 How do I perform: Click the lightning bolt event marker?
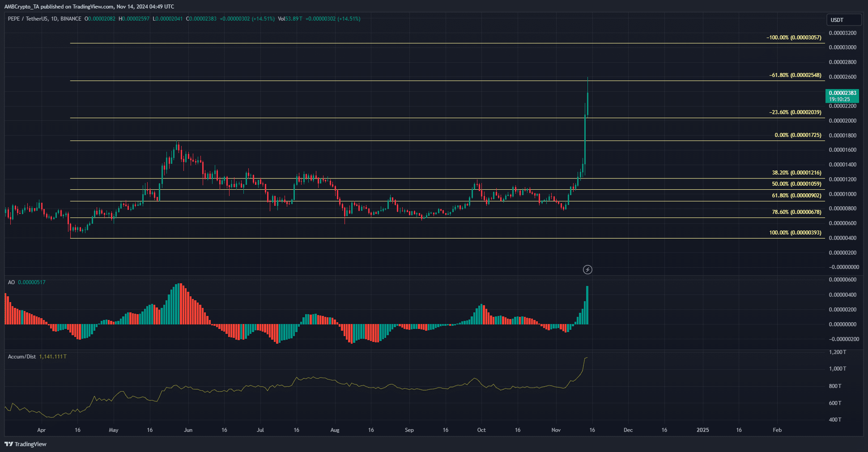(x=587, y=269)
